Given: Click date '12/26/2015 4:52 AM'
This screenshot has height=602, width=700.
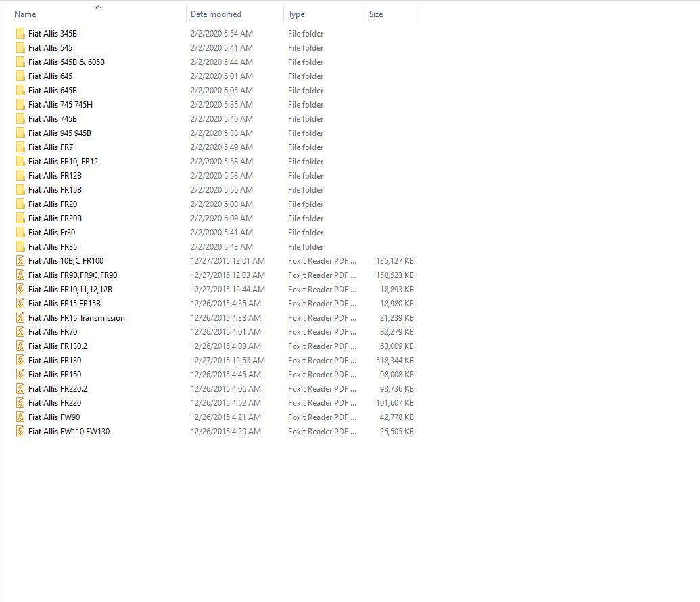Looking at the screenshot, I should (x=226, y=403).
